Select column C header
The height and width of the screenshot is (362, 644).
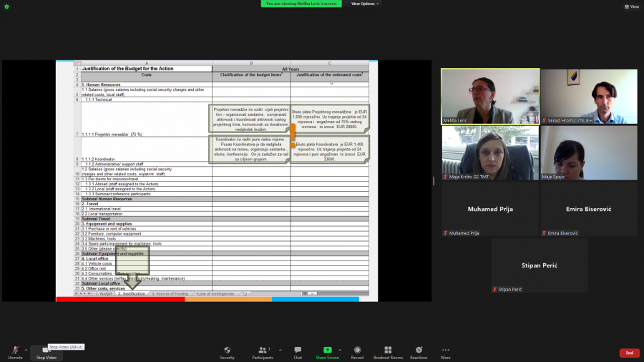tap(329, 63)
